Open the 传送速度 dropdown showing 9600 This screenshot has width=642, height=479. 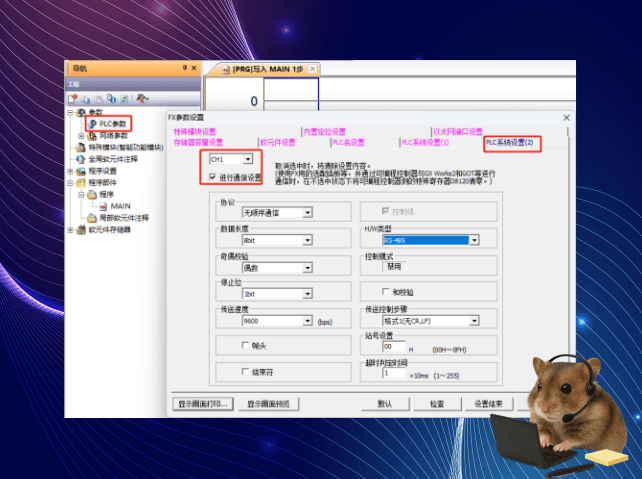pyautogui.click(x=307, y=321)
